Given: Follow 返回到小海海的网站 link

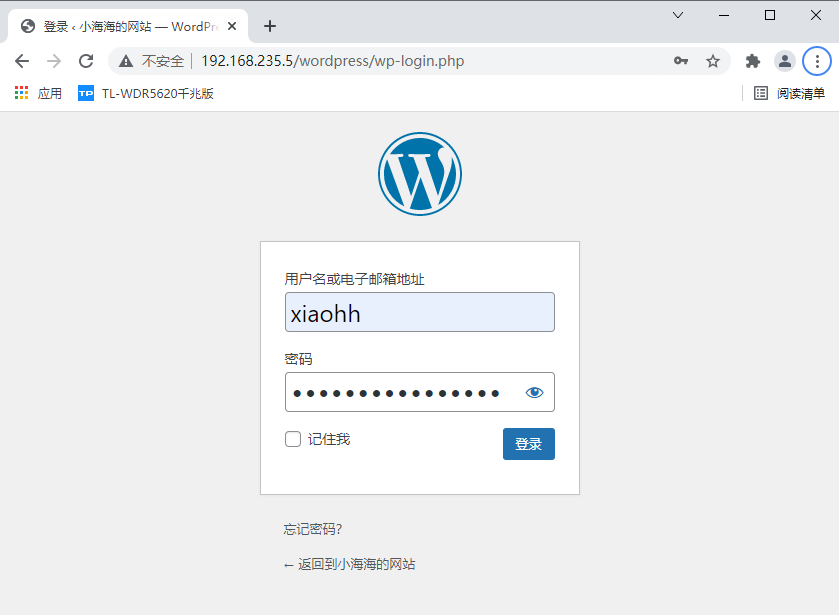Looking at the screenshot, I should [349, 564].
